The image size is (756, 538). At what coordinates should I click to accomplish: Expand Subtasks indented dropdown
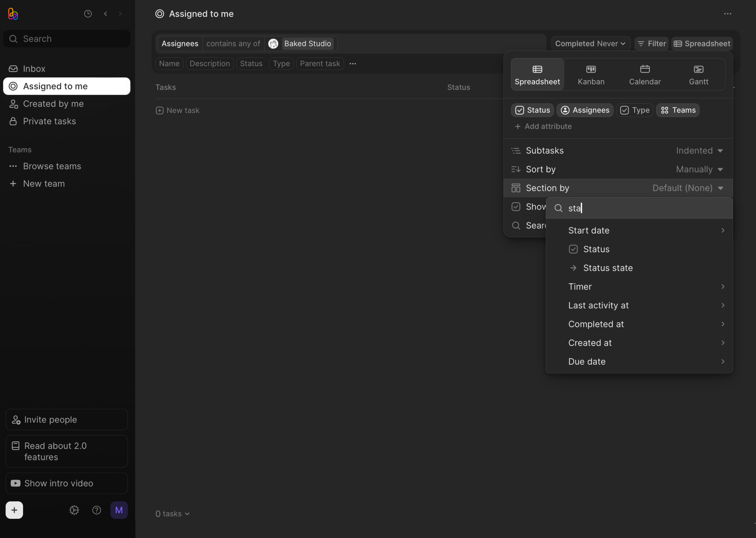click(x=721, y=151)
